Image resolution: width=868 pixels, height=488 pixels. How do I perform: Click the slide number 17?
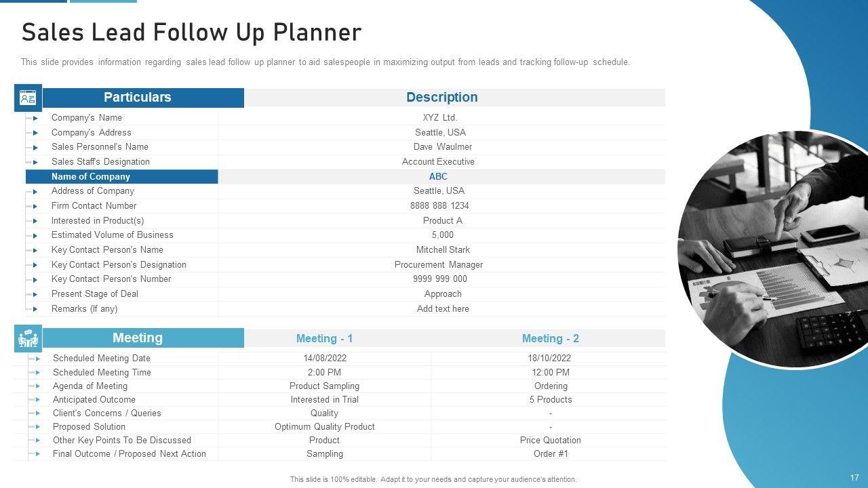(x=854, y=478)
